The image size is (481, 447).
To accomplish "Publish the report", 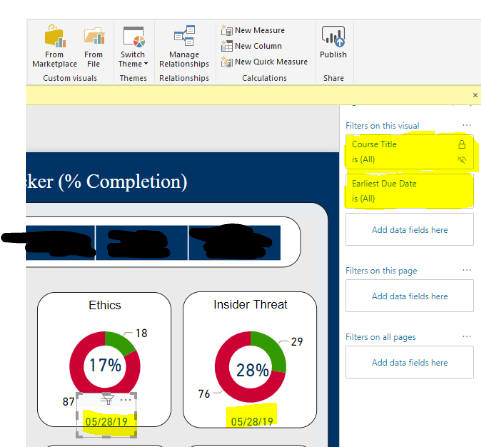I will click(333, 42).
